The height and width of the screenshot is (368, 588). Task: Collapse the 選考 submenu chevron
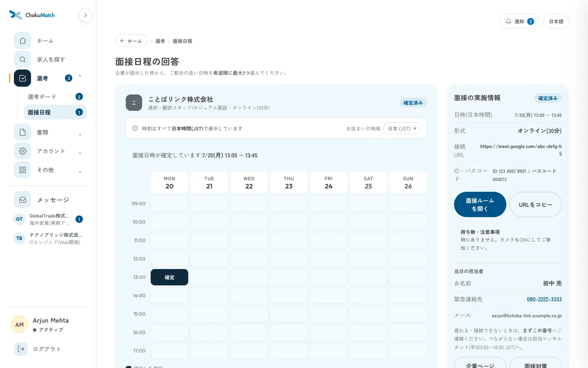pyautogui.click(x=80, y=76)
